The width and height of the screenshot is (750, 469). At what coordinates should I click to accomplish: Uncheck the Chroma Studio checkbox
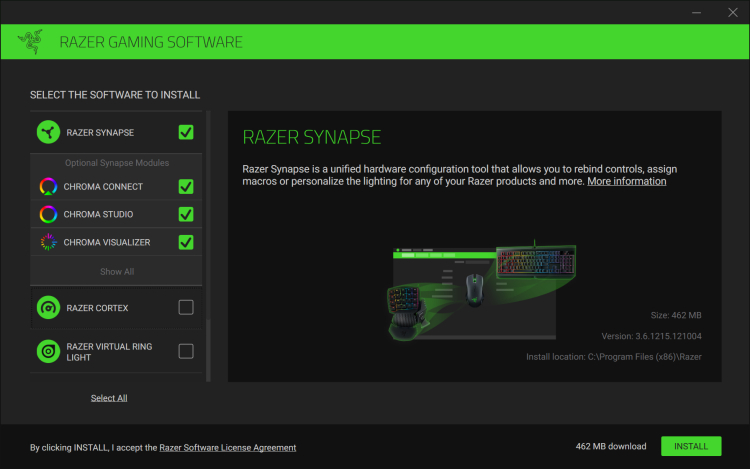(x=186, y=214)
